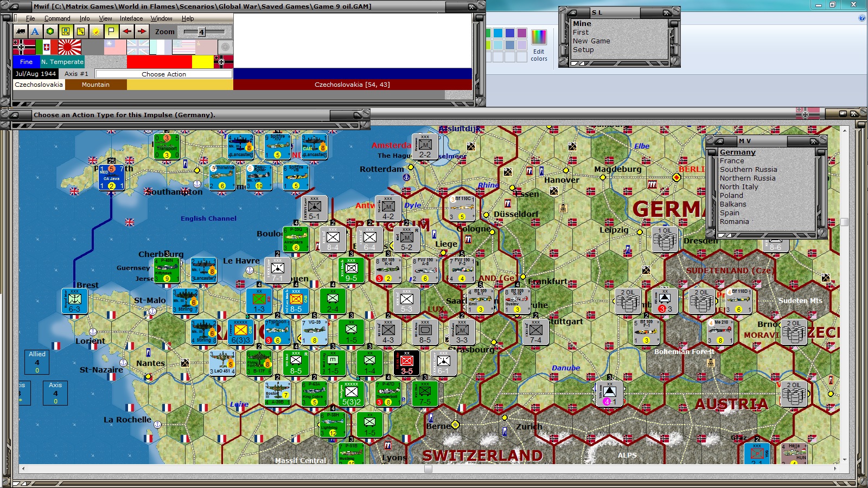Select the Me 210 aircraft counter

(720, 332)
